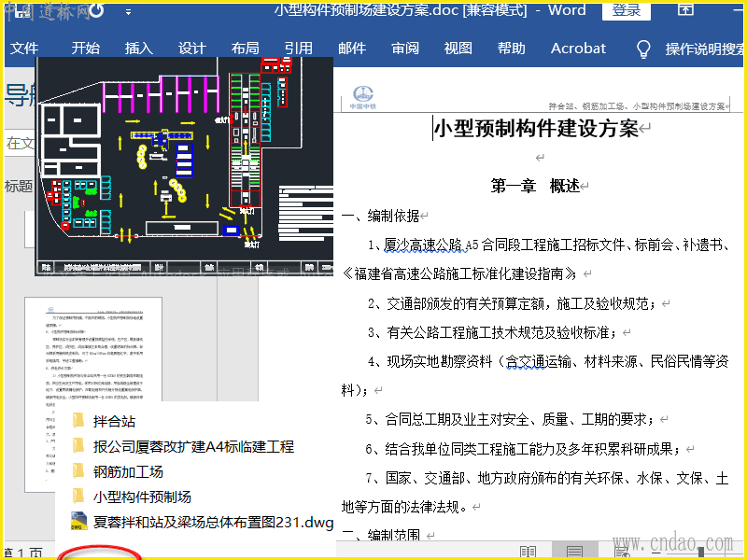Open the 引用 ribbon tab
The height and width of the screenshot is (560, 747).
tap(298, 49)
